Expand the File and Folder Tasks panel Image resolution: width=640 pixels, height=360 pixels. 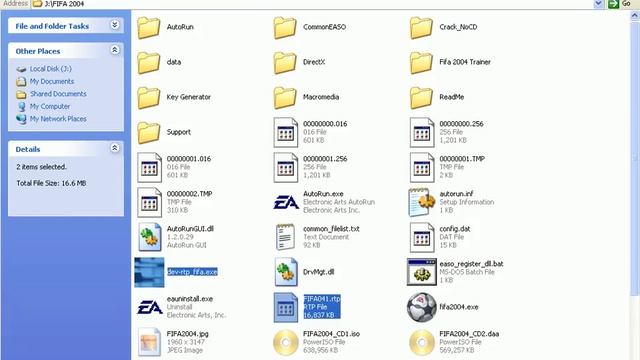115,25
